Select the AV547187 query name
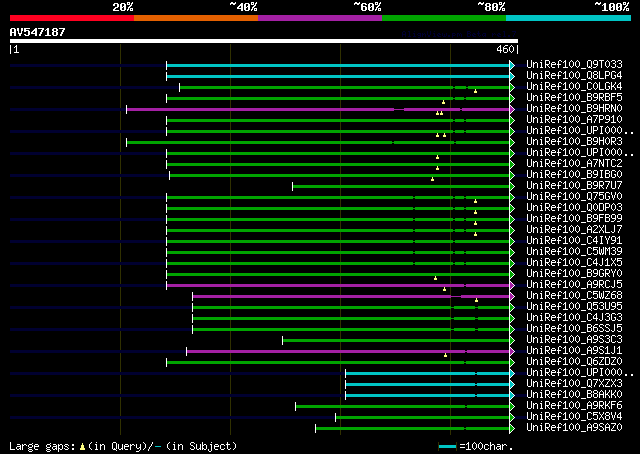This screenshot has width=640, height=454. click(38, 32)
